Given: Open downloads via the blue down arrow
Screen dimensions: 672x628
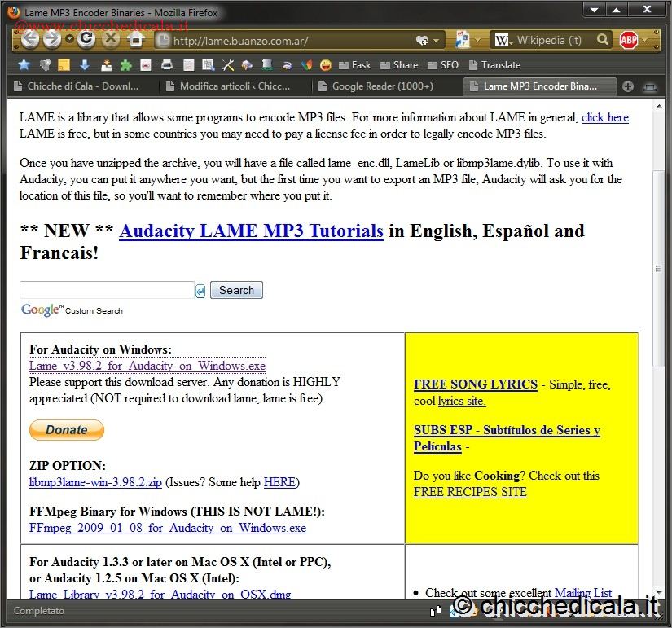Looking at the screenshot, I should point(84,65).
